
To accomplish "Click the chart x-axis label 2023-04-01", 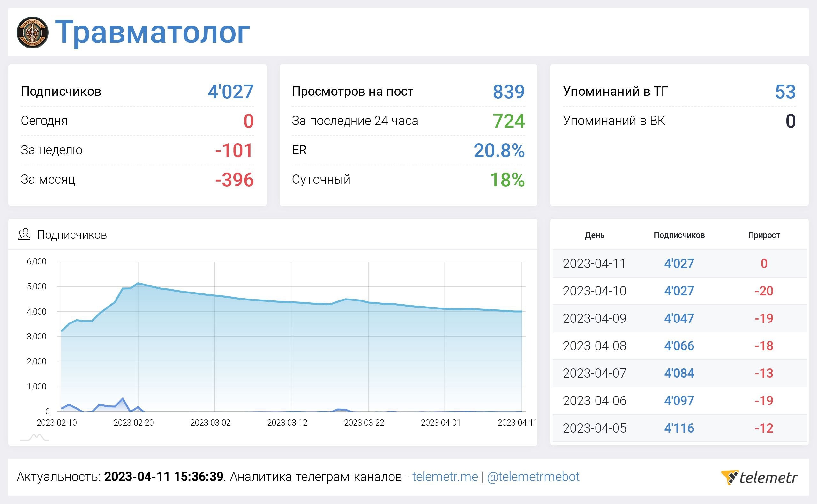I will tap(440, 423).
